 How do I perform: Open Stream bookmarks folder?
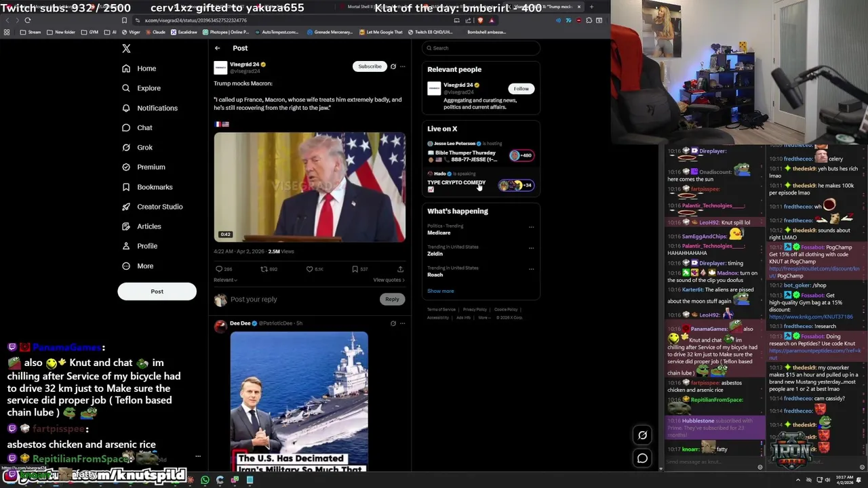tap(31, 32)
